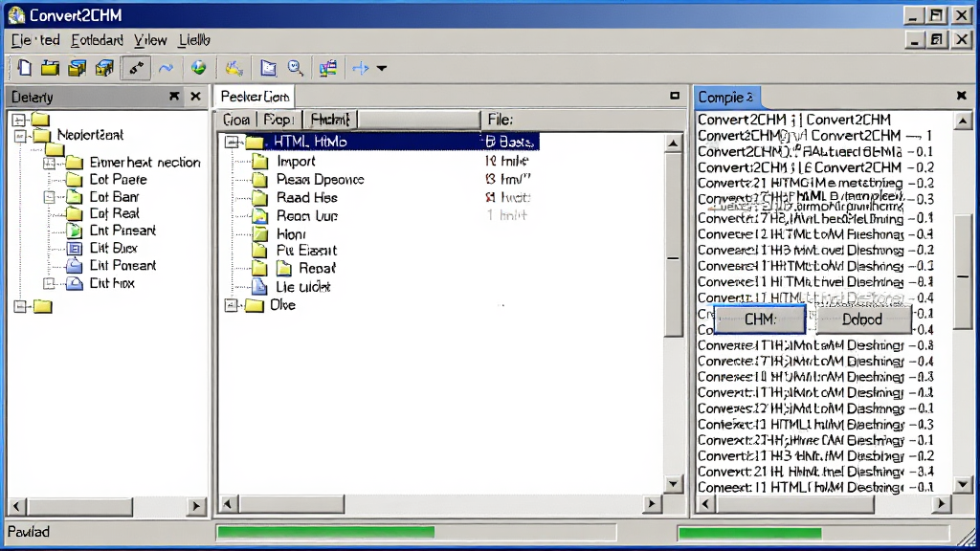Click the magnifier search toolbar icon

[296, 68]
